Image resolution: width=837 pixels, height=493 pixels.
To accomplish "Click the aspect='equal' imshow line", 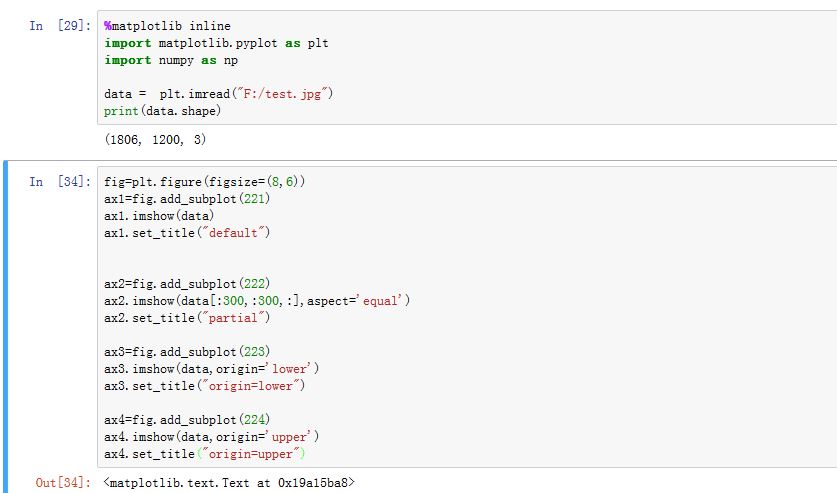I will (x=257, y=301).
